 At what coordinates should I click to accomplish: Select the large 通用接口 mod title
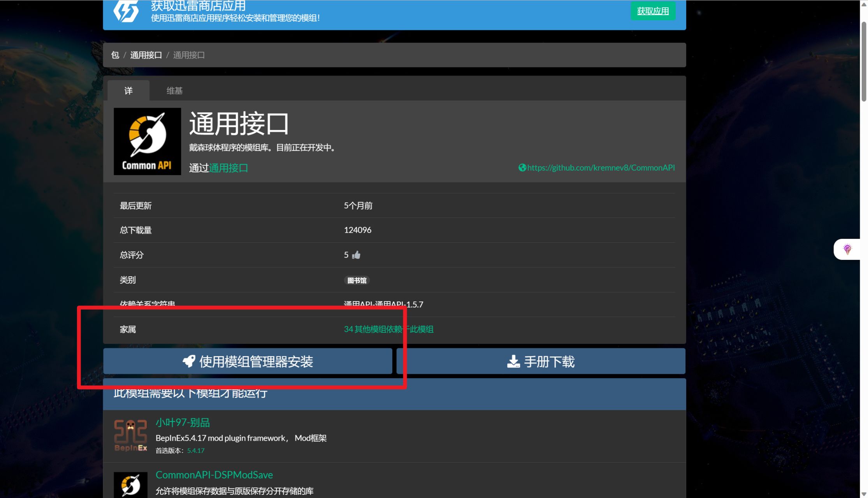(239, 123)
